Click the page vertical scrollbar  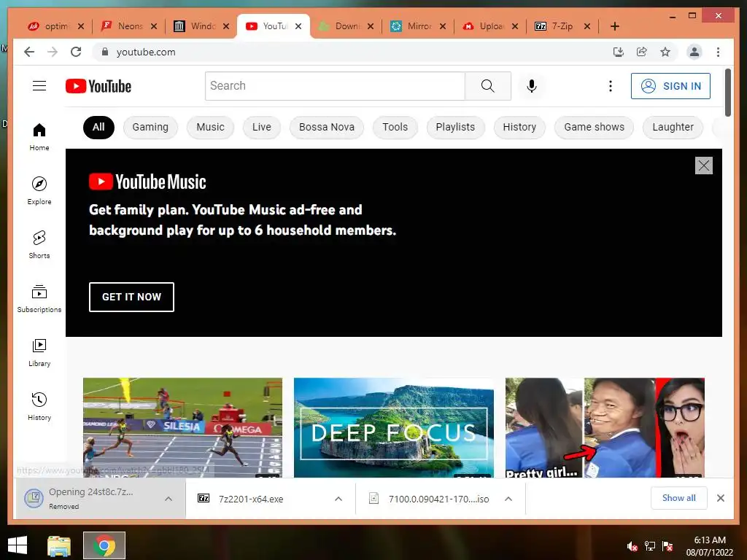[727, 93]
